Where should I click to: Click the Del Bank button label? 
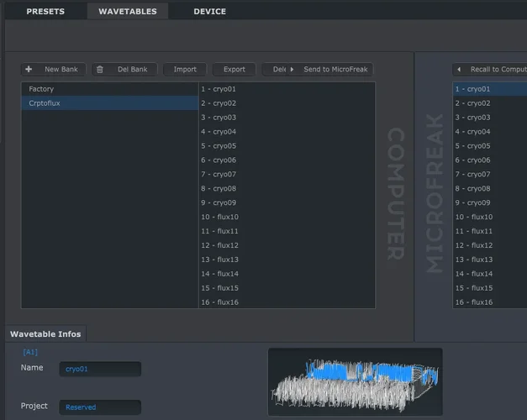(x=133, y=69)
